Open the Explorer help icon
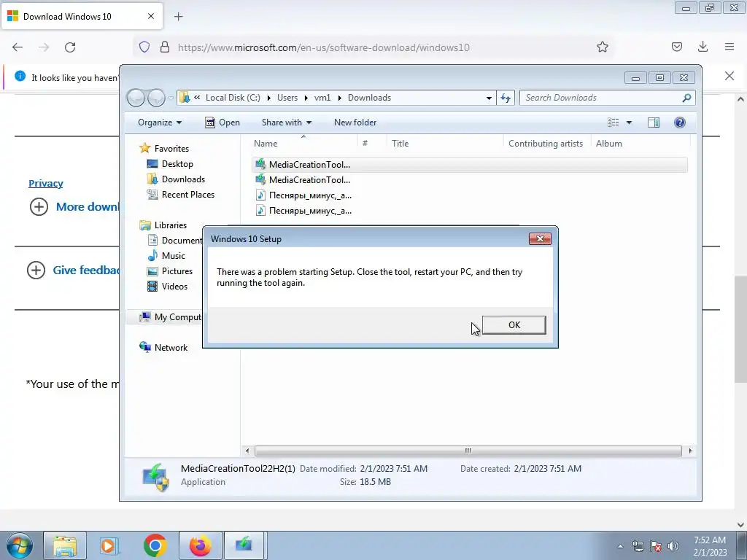 [x=679, y=122]
